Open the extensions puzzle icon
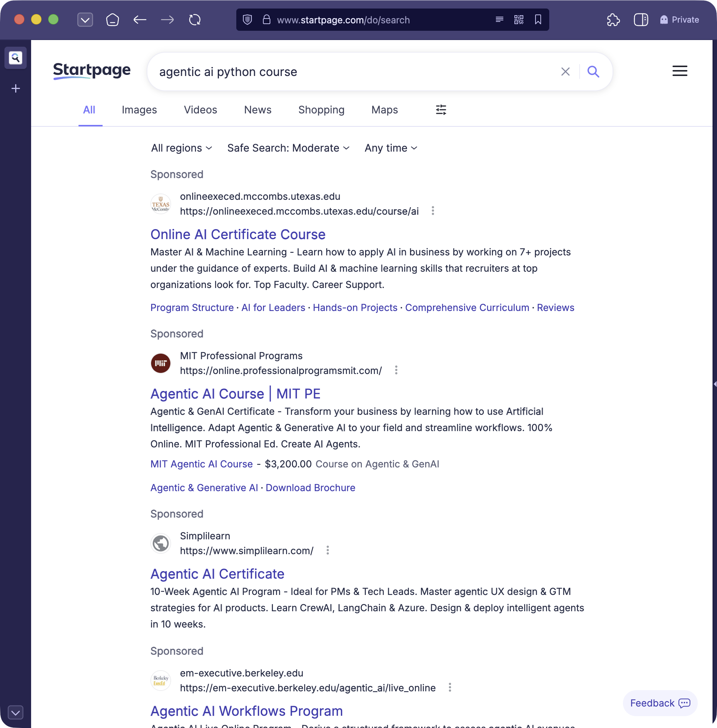717x728 pixels. [613, 20]
